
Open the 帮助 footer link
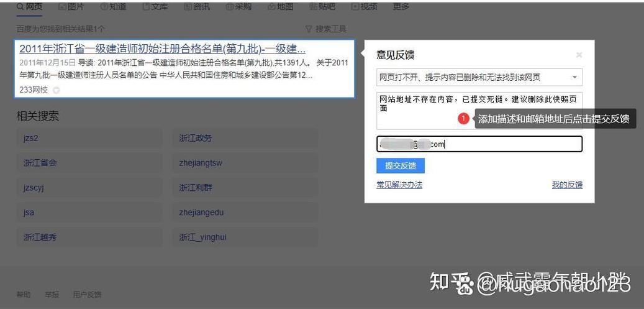pos(24,295)
